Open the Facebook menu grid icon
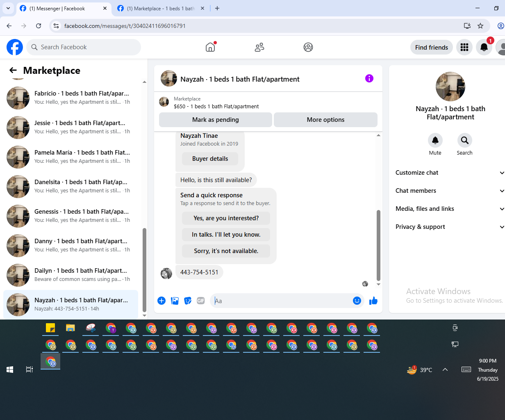This screenshot has width=505, height=420. pyautogui.click(x=464, y=47)
